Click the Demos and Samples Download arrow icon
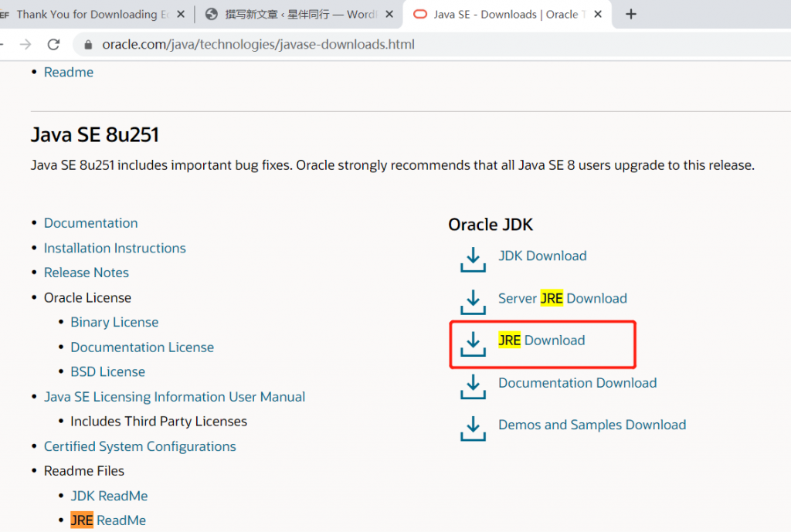The height and width of the screenshot is (532, 791). 473,429
